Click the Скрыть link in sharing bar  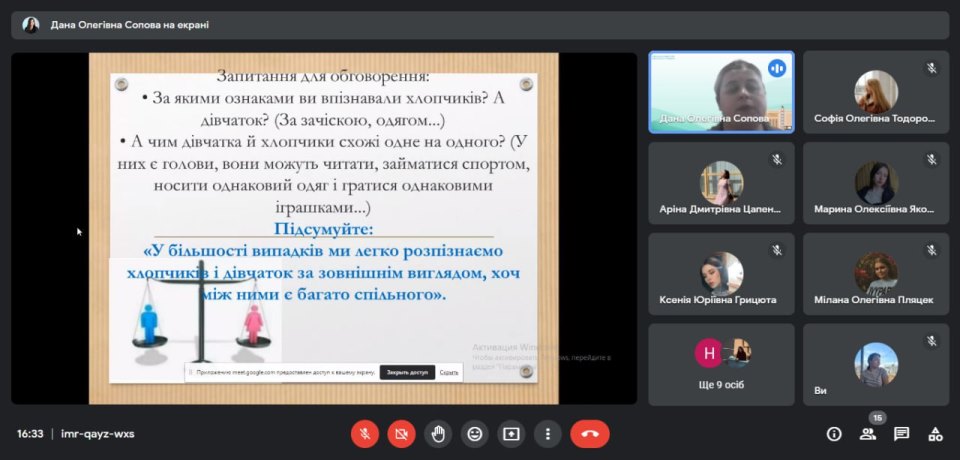(x=449, y=372)
